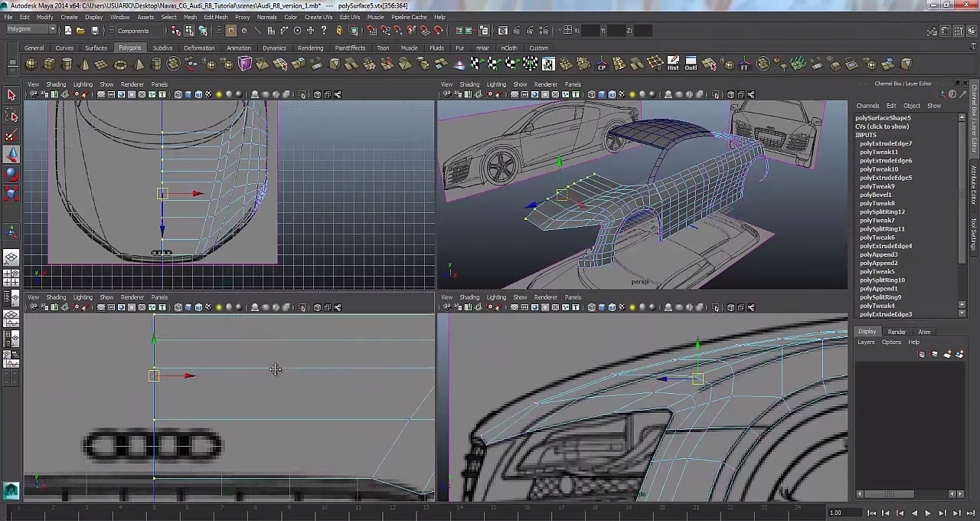The height and width of the screenshot is (521, 980).
Task: Activate the Move tool in the toolbox
Action: pos(11,156)
